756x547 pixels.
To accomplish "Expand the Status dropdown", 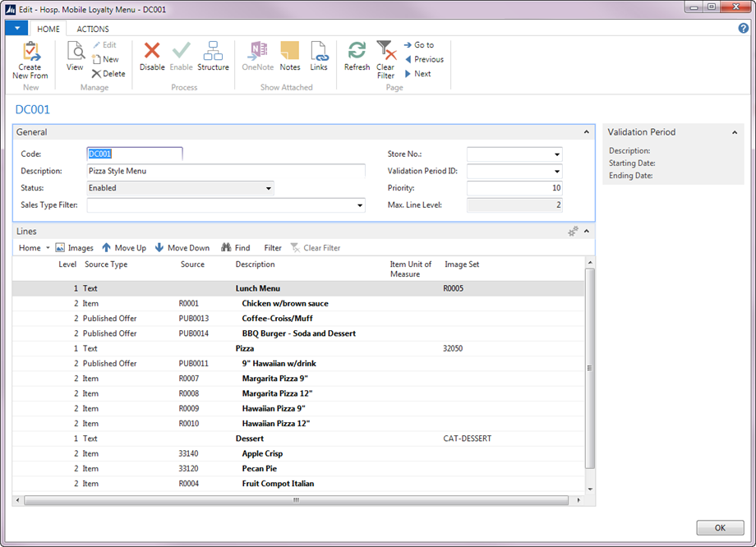I will click(x=268, y=188).
